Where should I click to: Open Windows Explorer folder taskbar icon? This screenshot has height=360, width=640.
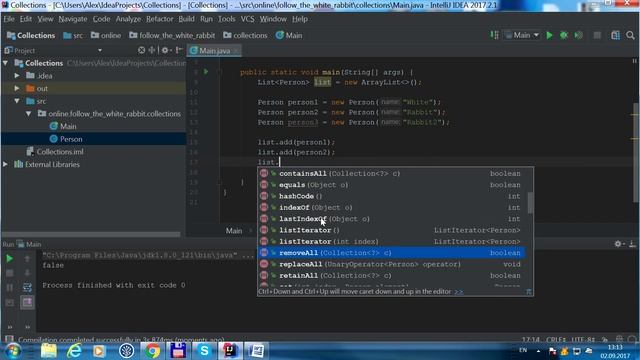pos(49,351)
